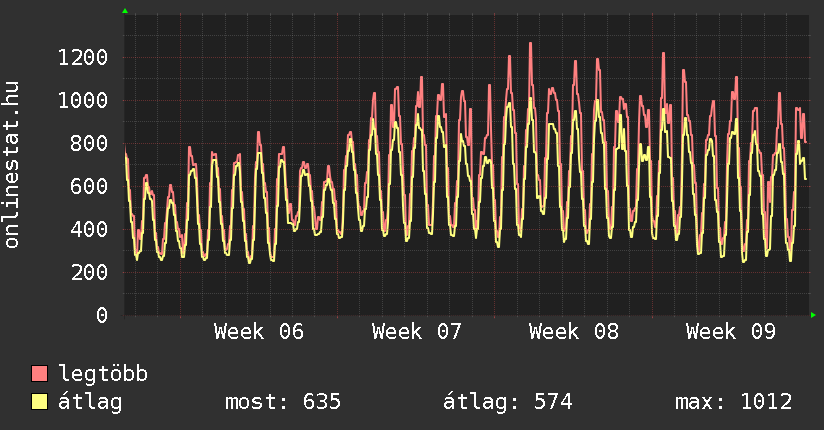The image size is (824, 430).
Task: Click green arrow at x-axis right end
Action: [x=814, y=315]
